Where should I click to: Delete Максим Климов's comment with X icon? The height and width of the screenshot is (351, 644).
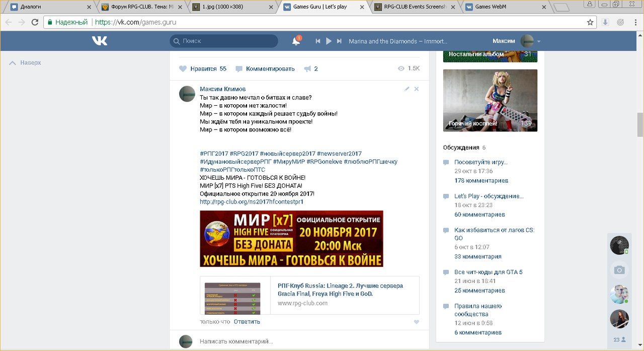tap(416, 89)
